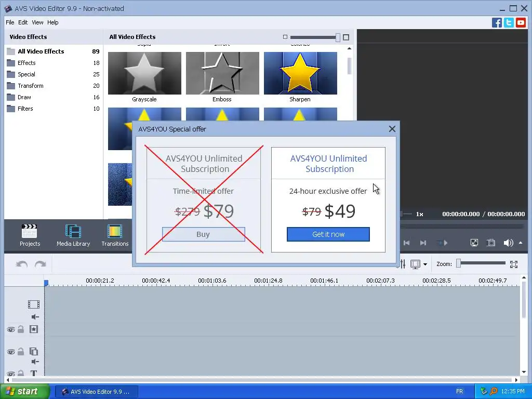This screenshot has height=399, width=532.
Task: Click the timeline Zoom slider
Action: (x=481, y=263)
